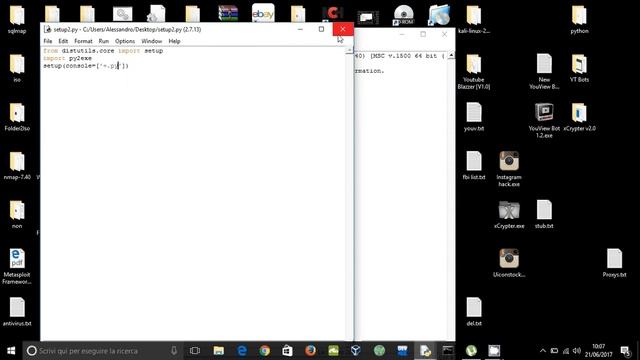The height and width of the screenshot is (360, 640).
Task: Click inside the setup2.py code editor
Action: 193,194
